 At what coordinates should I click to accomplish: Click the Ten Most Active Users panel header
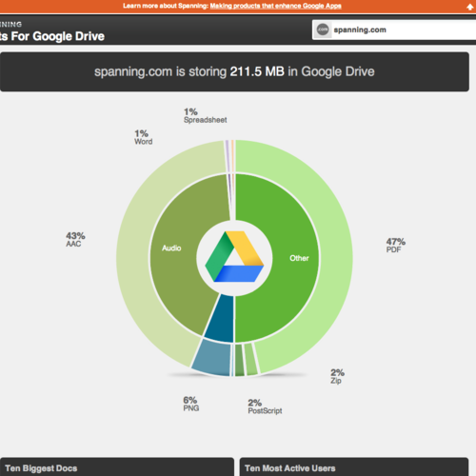point(354,466)
